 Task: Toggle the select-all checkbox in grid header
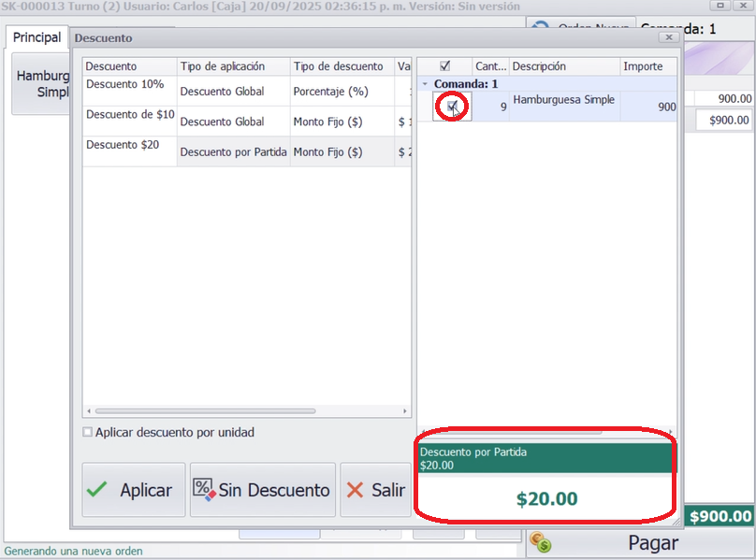(x=444, y=66)
